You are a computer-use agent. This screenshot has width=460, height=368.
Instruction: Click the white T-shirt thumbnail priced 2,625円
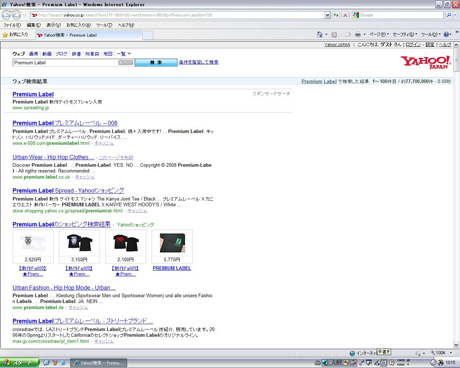click(33, 243)
